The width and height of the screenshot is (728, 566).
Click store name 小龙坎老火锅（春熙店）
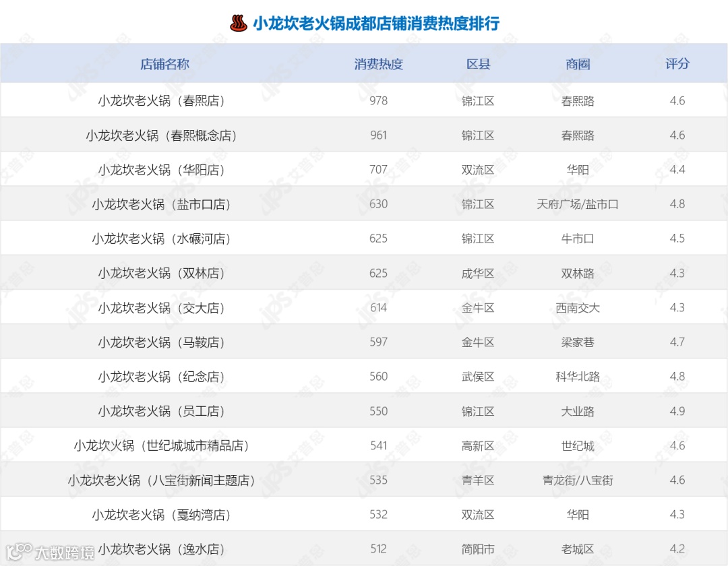coord(161,100)
